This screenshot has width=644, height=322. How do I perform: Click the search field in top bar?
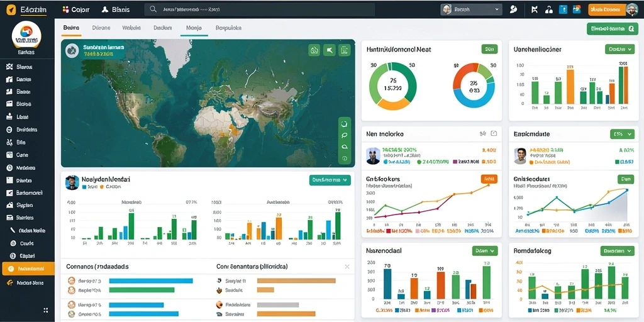click(260, 9)
